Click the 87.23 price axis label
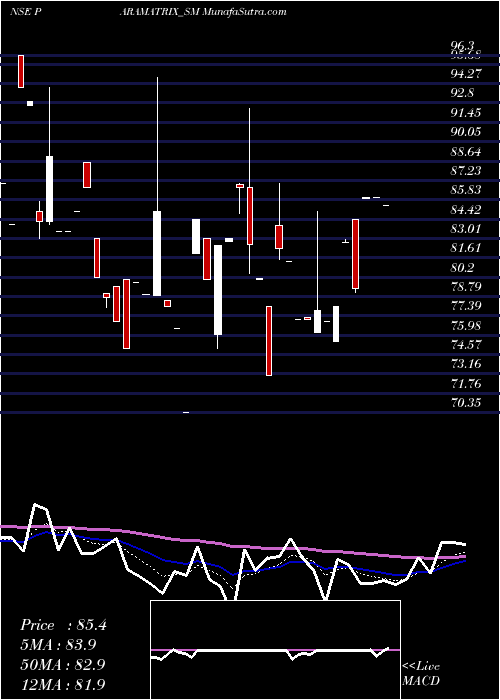The image size is (500, 700). 466,171
